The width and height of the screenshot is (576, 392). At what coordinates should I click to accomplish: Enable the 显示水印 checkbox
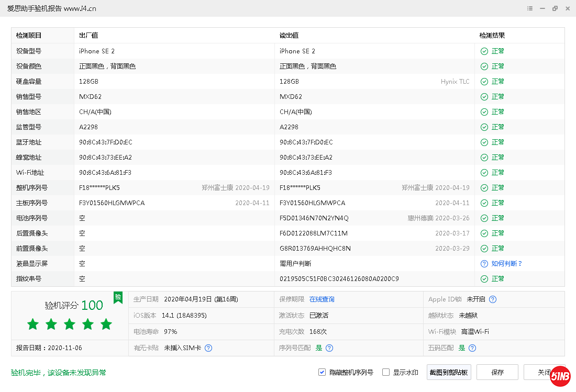386,372
